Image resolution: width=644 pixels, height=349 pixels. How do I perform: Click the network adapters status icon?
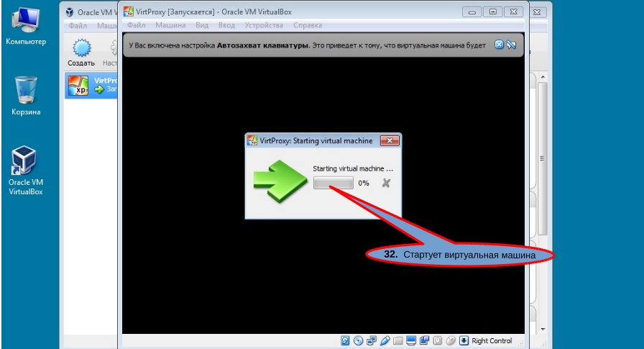pyautogui.click(x=372, y=340)
